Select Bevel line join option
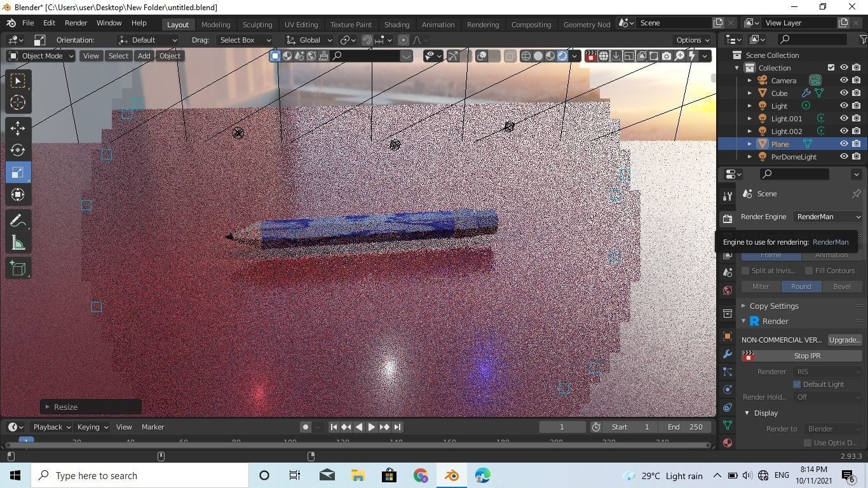The height and width of the screenshot is (488, 868). tap(841, 287)
